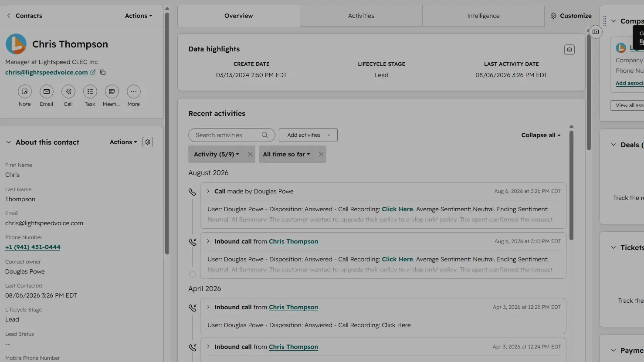This screenshot has width=644, height=362.
Task: Open the chris@lightspeedvoice.com header link
Action: [x=47, y=72]
